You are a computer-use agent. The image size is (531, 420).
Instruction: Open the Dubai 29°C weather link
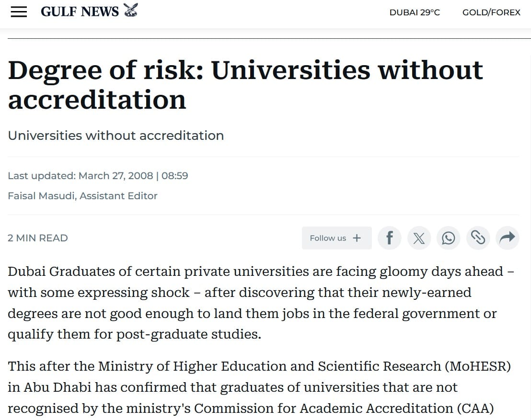(415, 12)
